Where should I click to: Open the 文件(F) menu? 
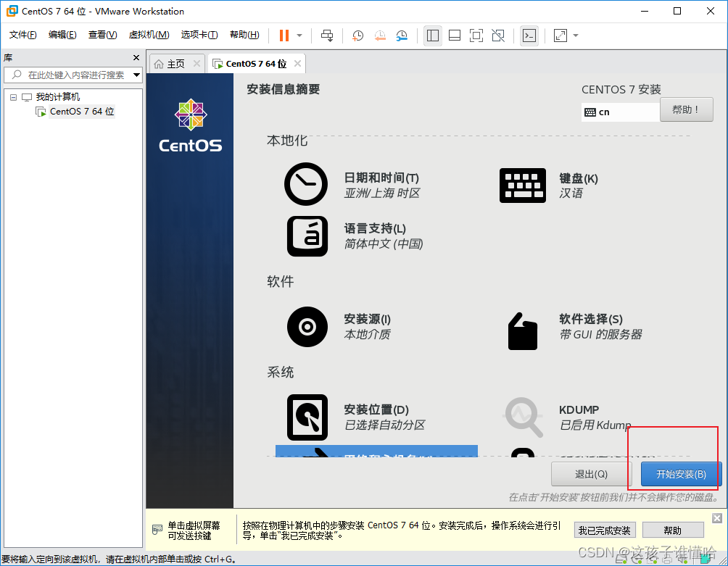[x=22, y=35]
